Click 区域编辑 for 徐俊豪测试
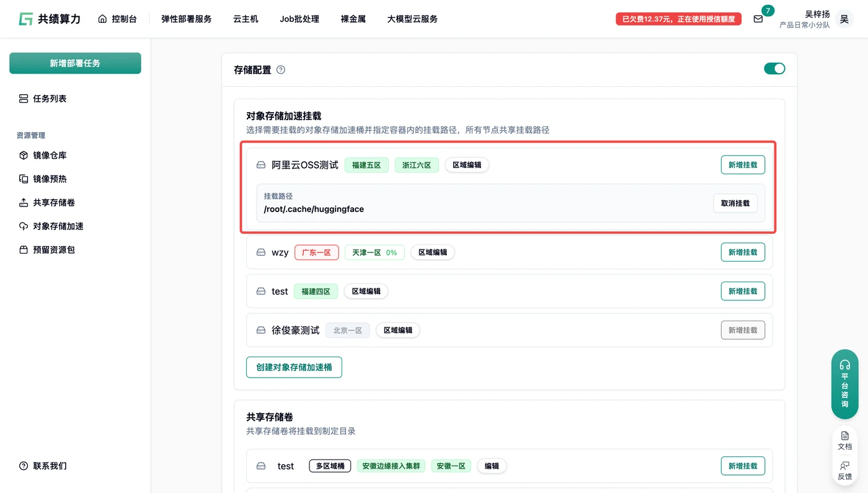The image size is (868, 493). (x=398, y=331)
